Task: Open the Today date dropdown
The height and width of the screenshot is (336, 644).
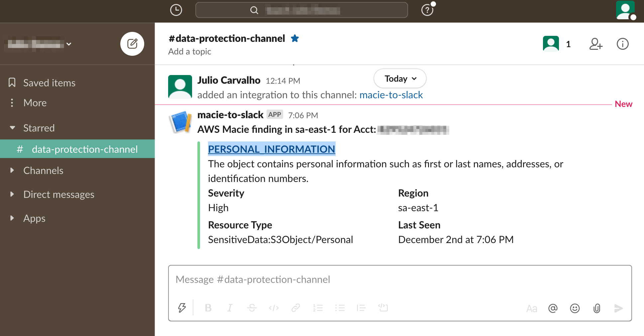Action: click(399, 78)
